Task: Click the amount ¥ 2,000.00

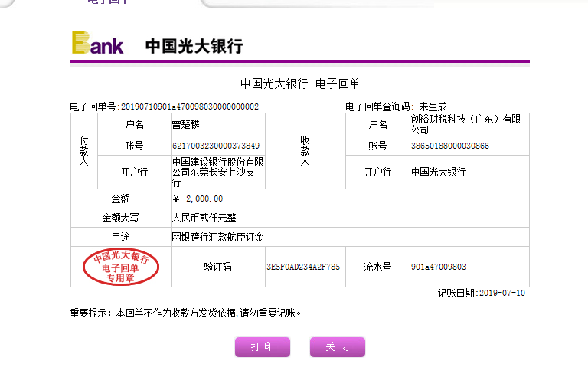Action: tap(198, 198)
